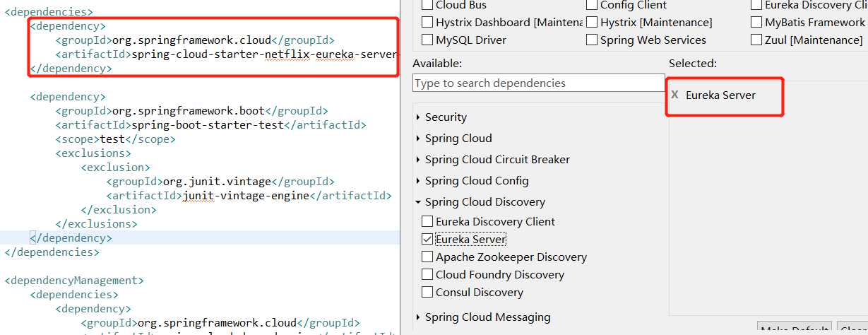Select 'Eureka Server' text in Selected list

(720, 95)
